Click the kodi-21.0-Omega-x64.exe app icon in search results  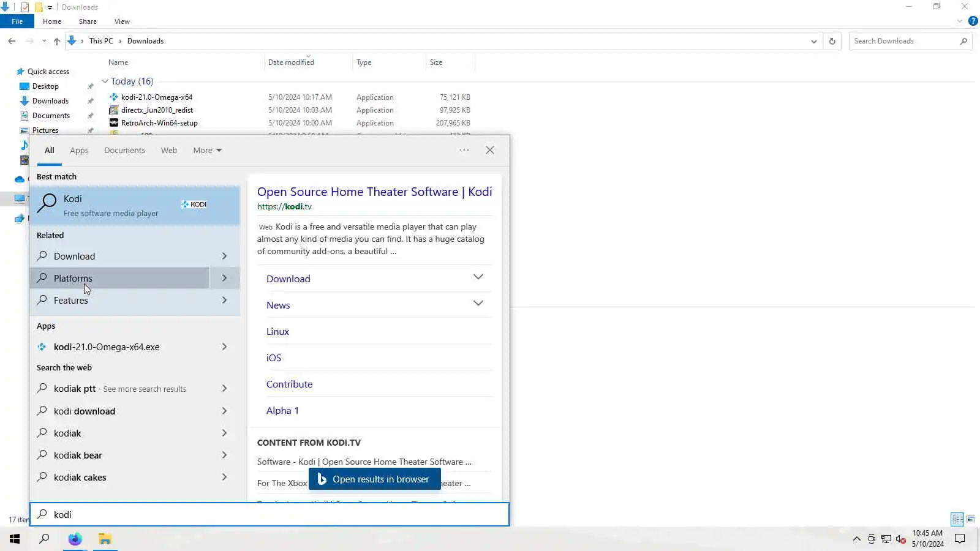pos(42,347)
